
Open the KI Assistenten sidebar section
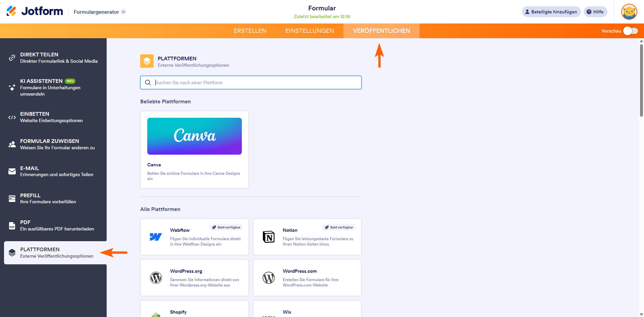coord(55,88)
